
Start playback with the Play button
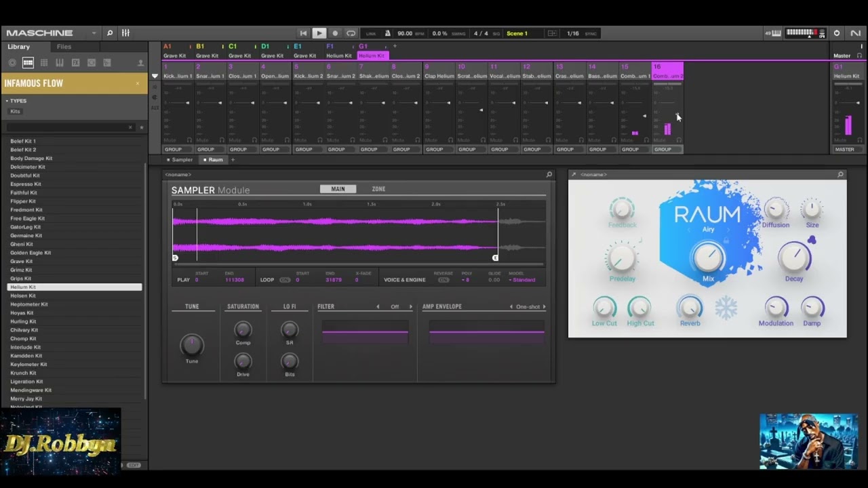319,33
